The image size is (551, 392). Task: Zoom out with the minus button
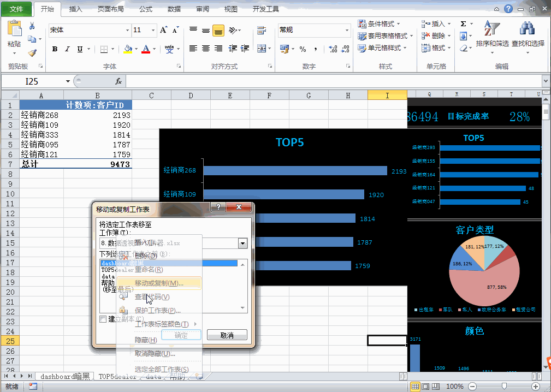coord(472,387)
